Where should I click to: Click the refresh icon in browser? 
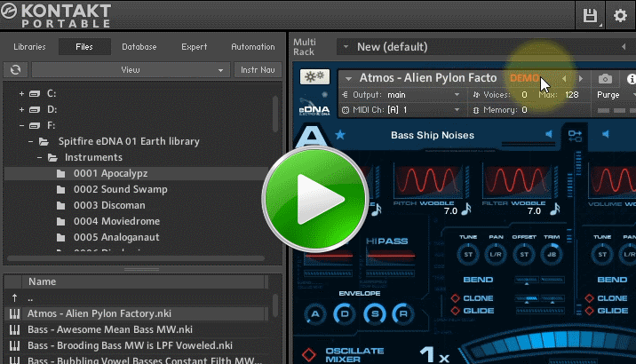pos(15,69)
